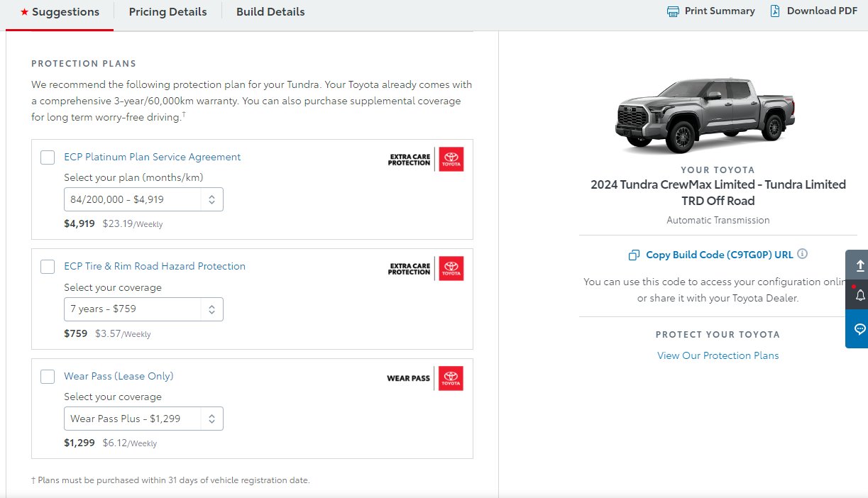The image size is (868, 498).
Task: Check the ECP Tire & Rim Road Hazard box
Action: 48,267
